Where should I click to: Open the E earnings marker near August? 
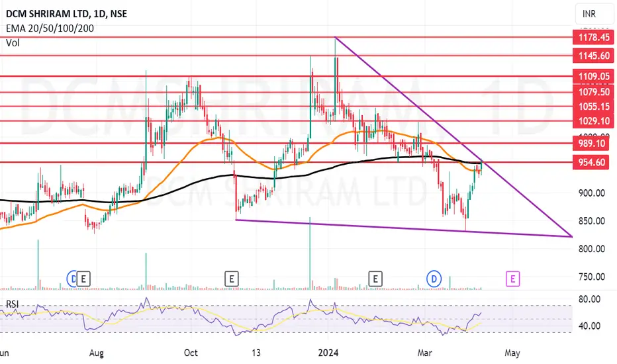click(83, 279)
